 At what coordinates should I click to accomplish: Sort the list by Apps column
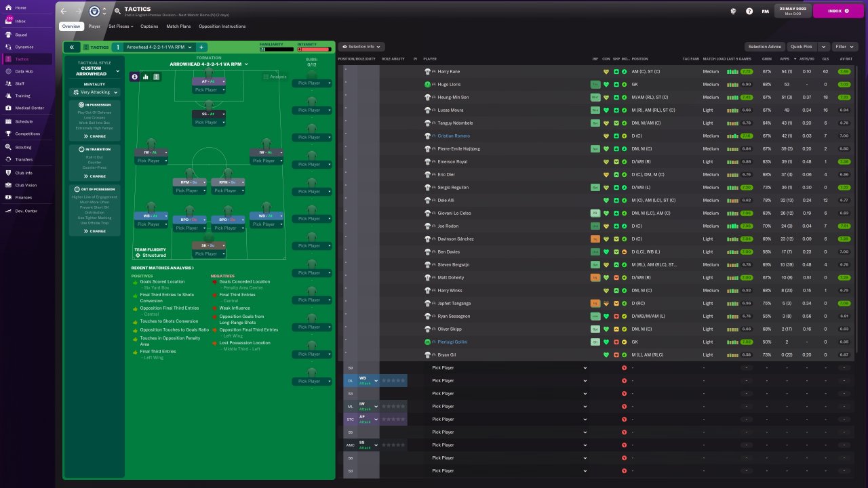coord(785,59)
